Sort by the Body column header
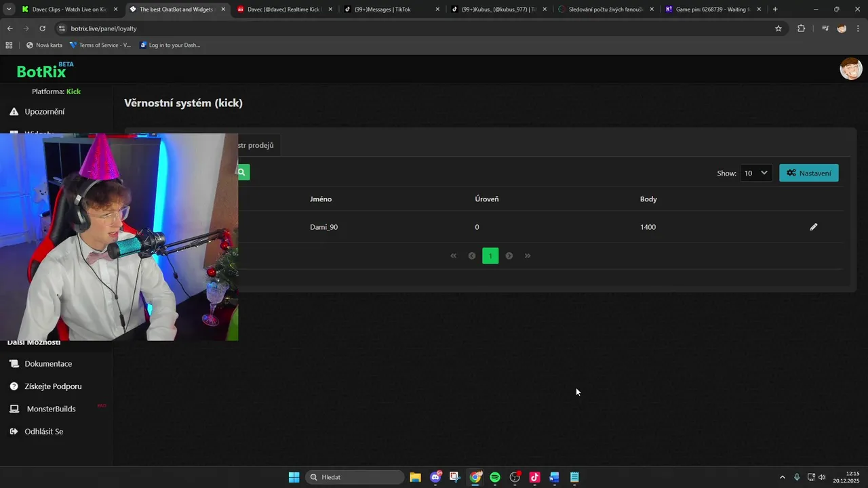868x488 pixels. click(x=648, y=199)
